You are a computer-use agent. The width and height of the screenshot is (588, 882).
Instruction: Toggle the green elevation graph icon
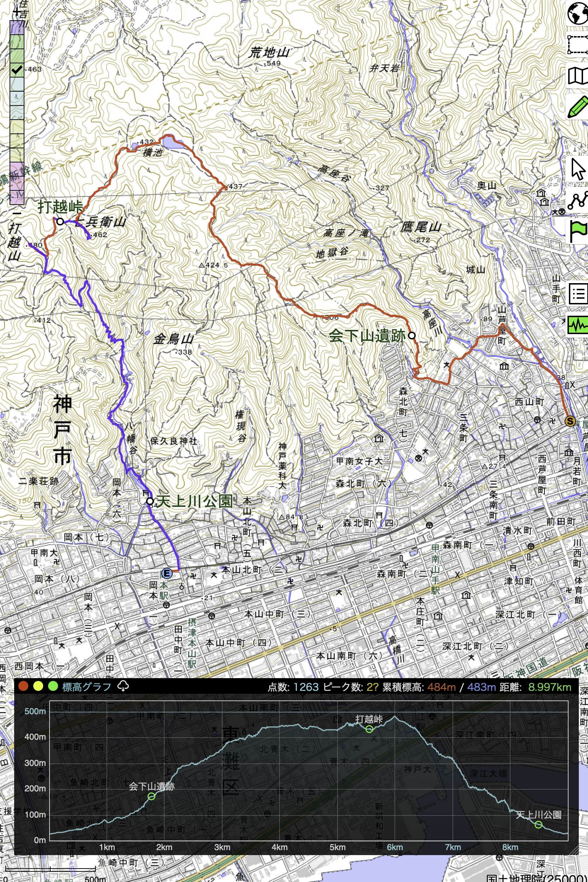point(578,325)
